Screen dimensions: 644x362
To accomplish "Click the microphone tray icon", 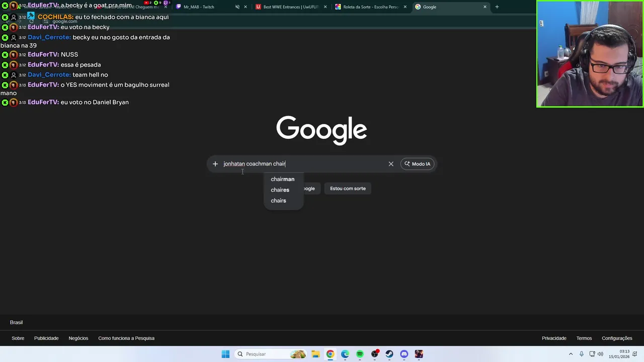I will (x=582, y=354).
